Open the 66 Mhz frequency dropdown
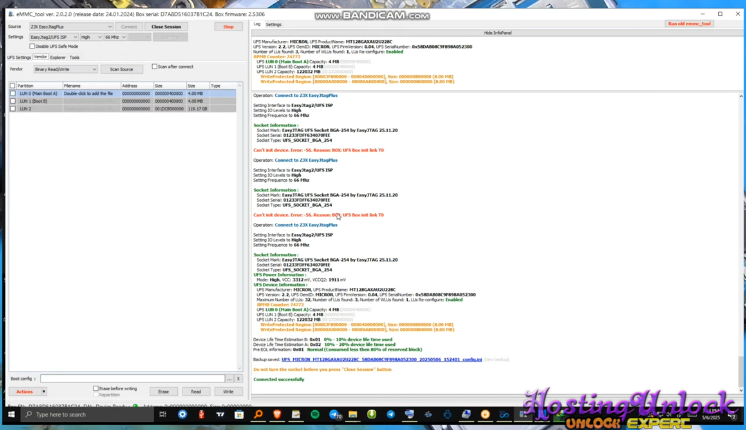The width and height of the screenshot is (746, 430). point(114,37)
